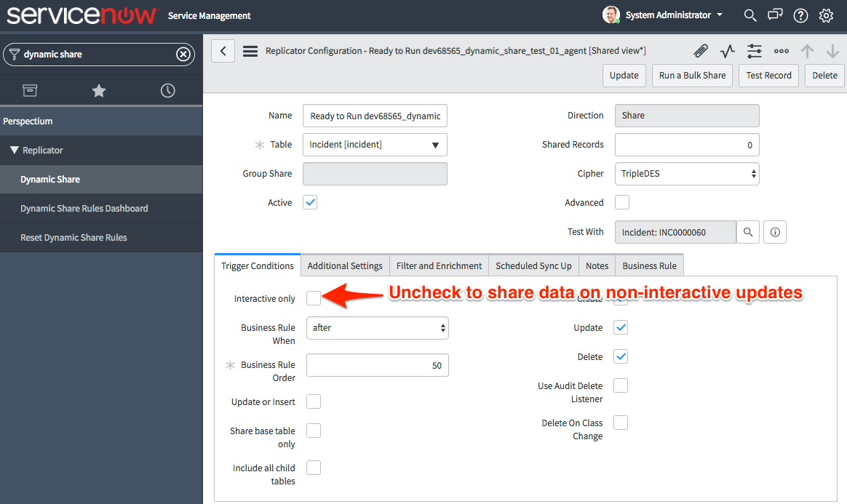The image size is (847, 504).
Task: Click the Group Share field
Action: pyautogui.click(x=375, y=174)
